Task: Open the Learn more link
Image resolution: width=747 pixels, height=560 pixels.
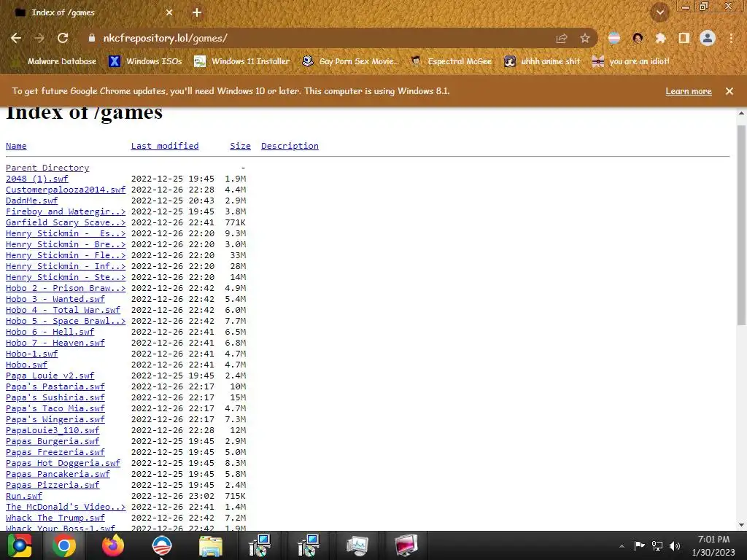Action: point(689,91)
